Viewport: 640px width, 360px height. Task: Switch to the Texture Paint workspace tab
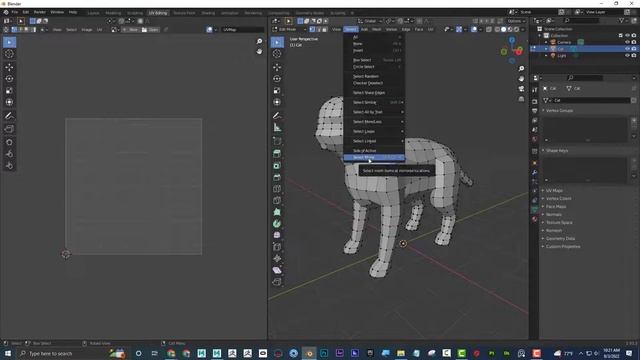pyautogui.click(x=184, y=13)
